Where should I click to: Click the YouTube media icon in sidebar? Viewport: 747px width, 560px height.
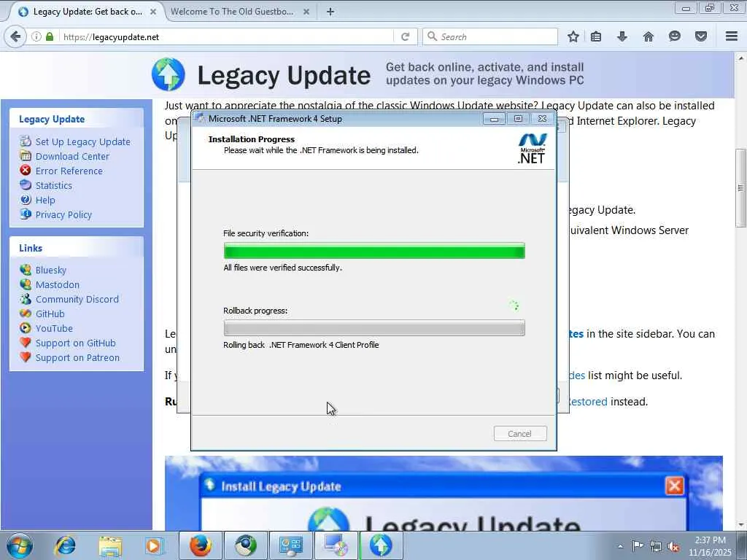pos(26,328)
